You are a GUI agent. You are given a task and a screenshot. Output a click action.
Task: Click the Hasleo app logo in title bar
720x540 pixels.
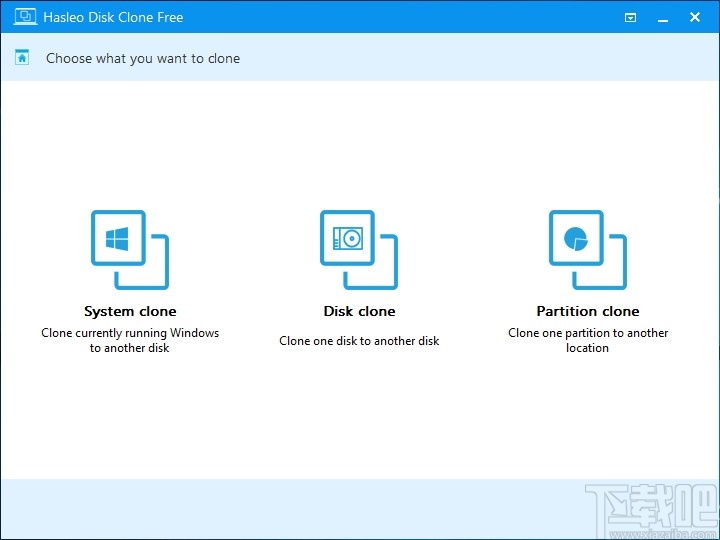(25, 17)
